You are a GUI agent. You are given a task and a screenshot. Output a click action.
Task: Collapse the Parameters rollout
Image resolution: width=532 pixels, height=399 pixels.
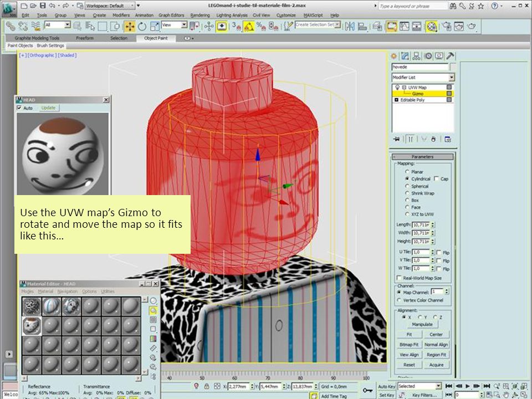coord(423,157)
